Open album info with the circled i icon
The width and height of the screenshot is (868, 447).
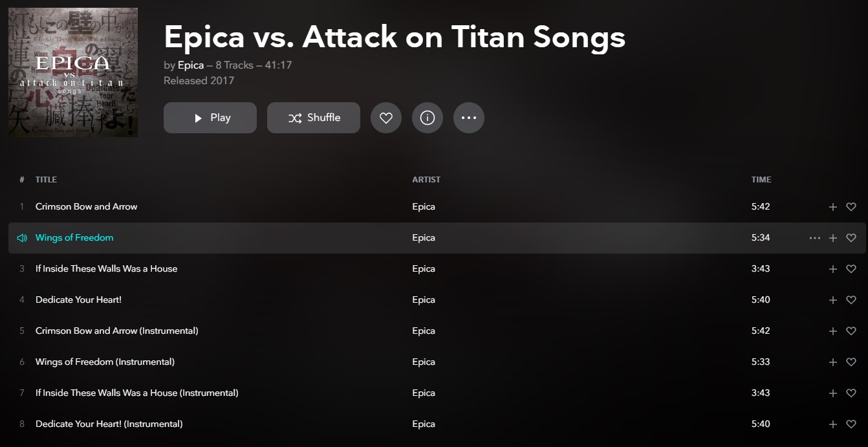428,118
